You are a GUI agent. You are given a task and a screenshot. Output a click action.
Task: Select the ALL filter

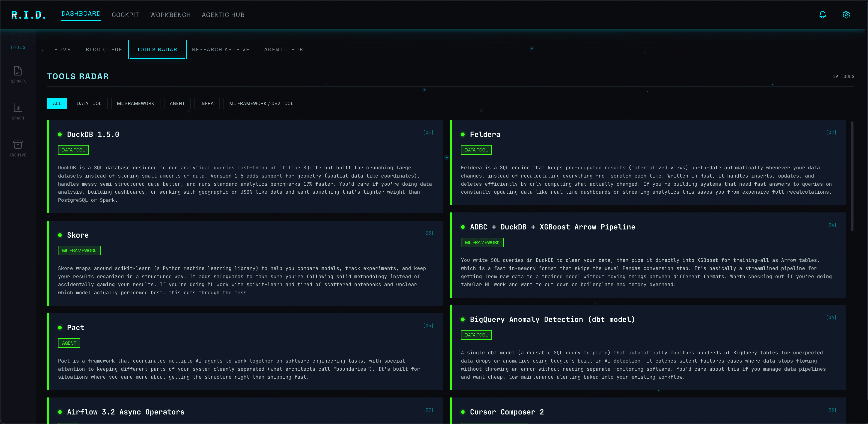57,103
